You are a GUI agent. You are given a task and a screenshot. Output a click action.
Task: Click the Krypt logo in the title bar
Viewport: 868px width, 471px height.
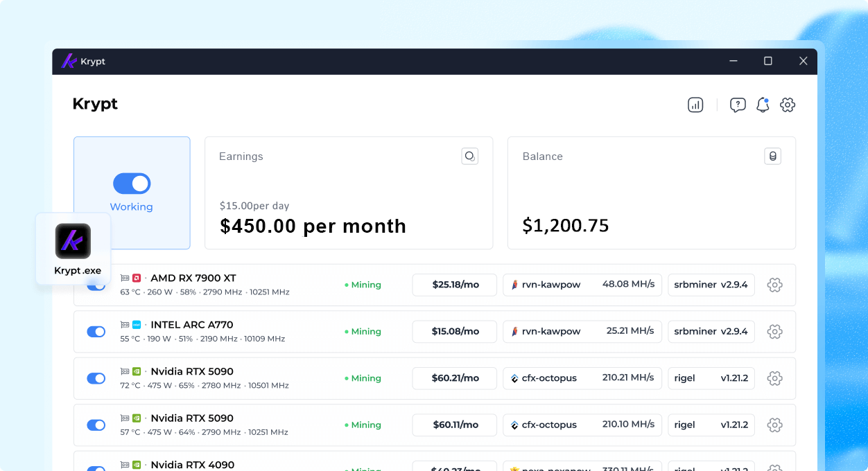[69, 61]
